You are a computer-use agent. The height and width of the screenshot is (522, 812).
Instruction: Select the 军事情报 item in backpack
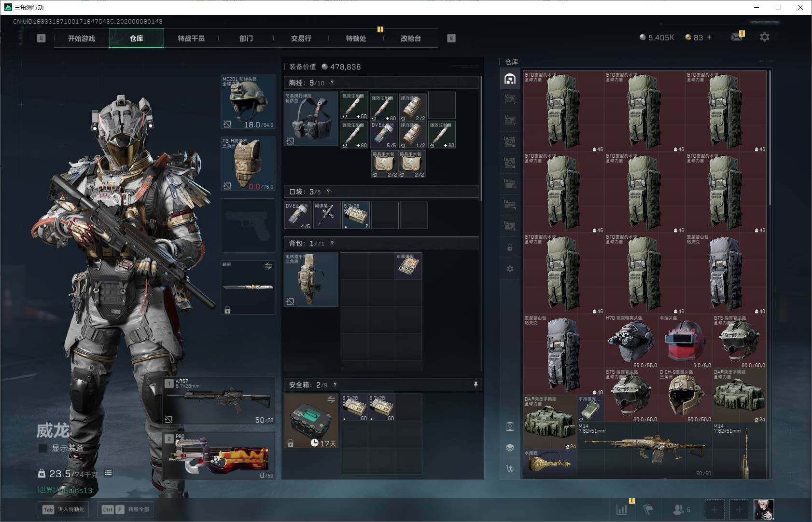point(408,266)
